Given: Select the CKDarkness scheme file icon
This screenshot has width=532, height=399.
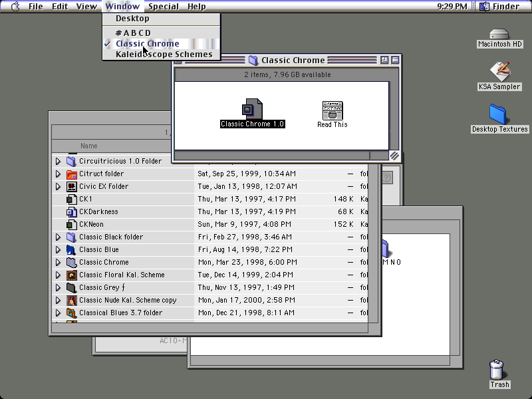Looking at the screenshot, I should 71,212.
